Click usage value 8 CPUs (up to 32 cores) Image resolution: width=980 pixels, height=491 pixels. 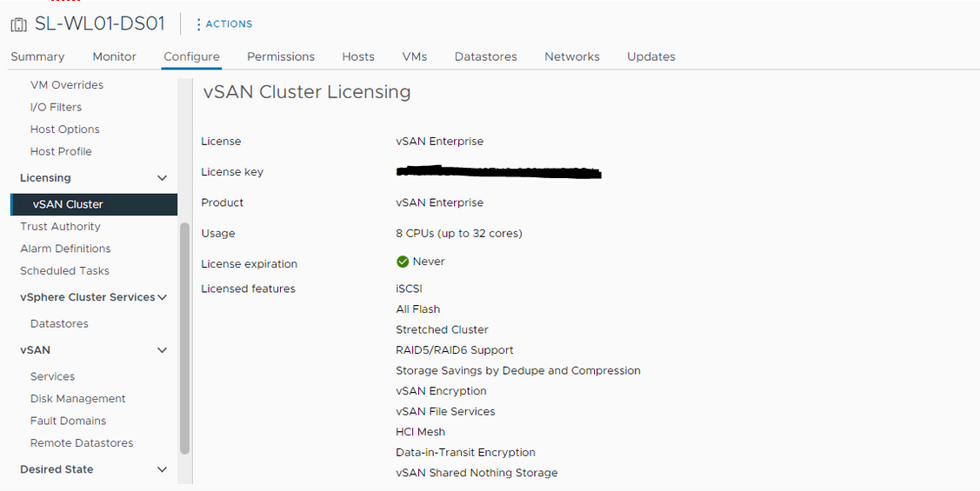click(x=459, y=234)
